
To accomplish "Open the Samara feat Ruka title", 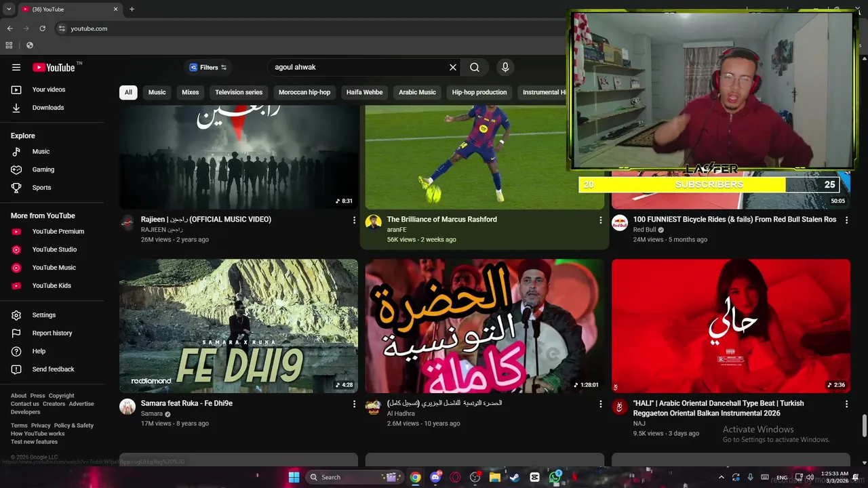I will tap(186, 403).
